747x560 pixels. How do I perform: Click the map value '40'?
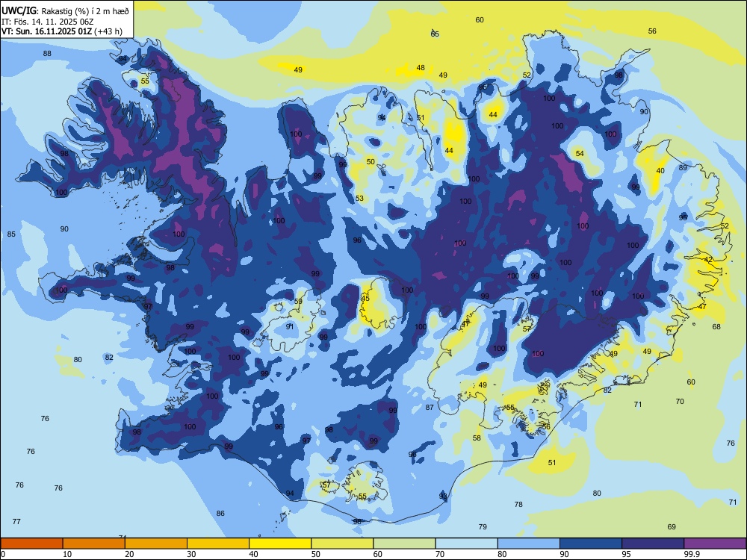(x=660, y=170)
